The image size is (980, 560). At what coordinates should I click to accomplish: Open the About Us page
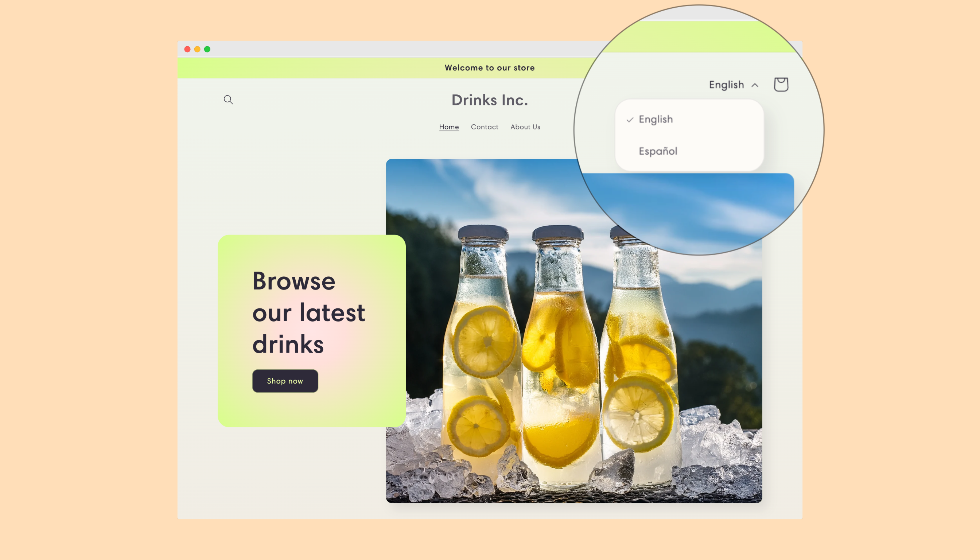525,127
